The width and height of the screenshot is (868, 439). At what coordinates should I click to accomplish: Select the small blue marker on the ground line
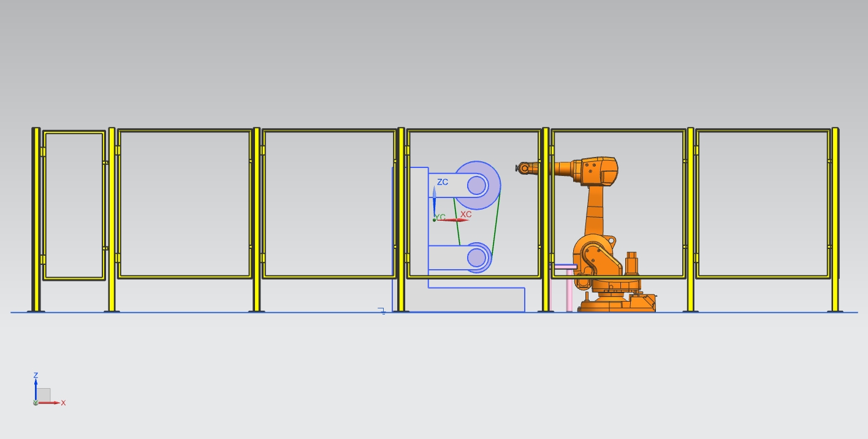point(381,311)
